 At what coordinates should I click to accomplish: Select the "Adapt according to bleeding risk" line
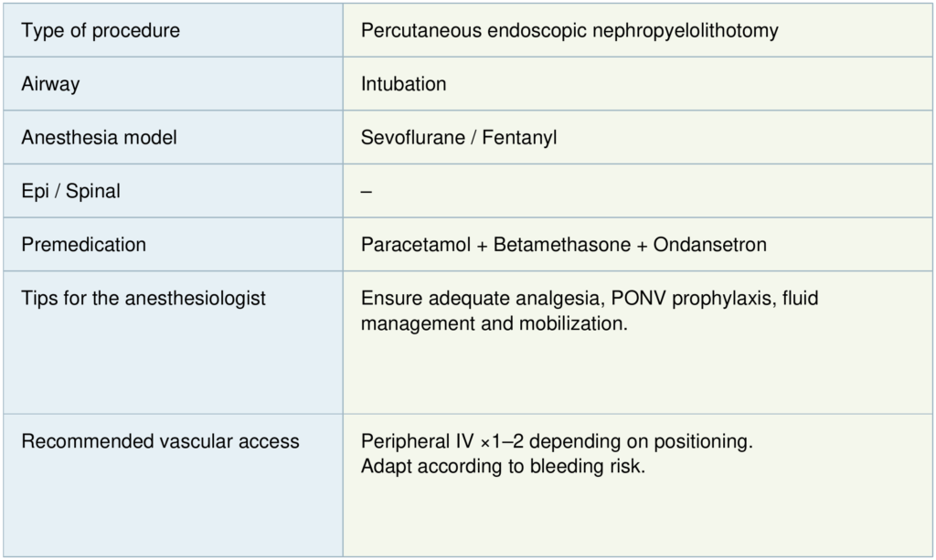pyautogui.click(x=505, y=465)
